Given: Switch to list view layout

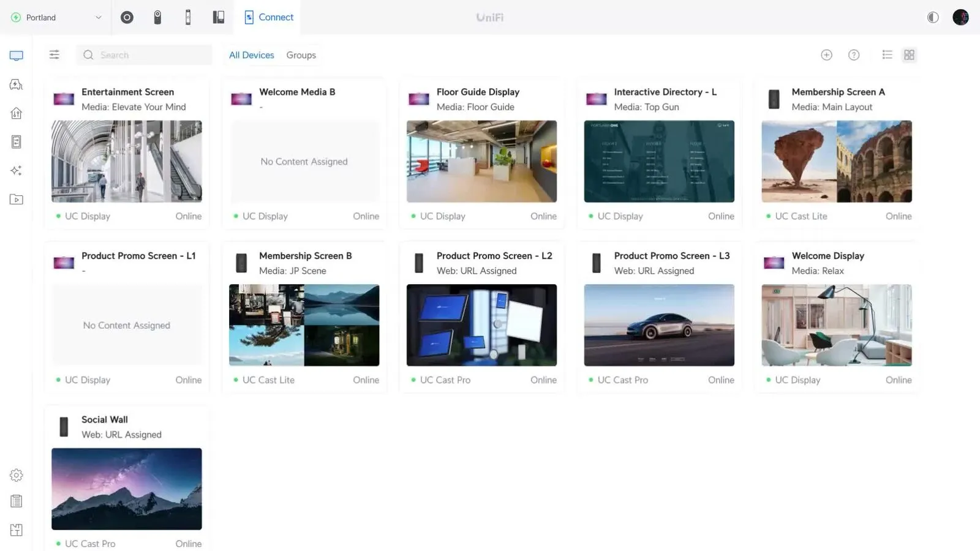Looking at the screenshot, I should [887, 55].
